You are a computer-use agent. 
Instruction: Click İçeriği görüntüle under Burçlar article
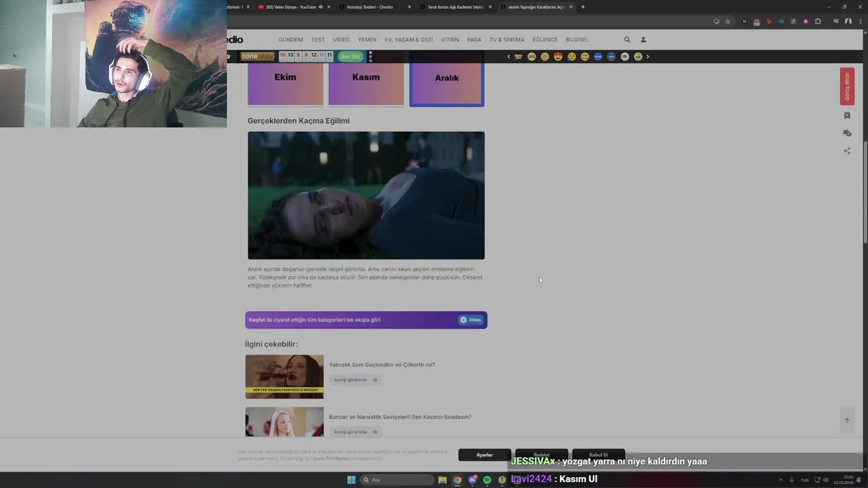(355, 432)
